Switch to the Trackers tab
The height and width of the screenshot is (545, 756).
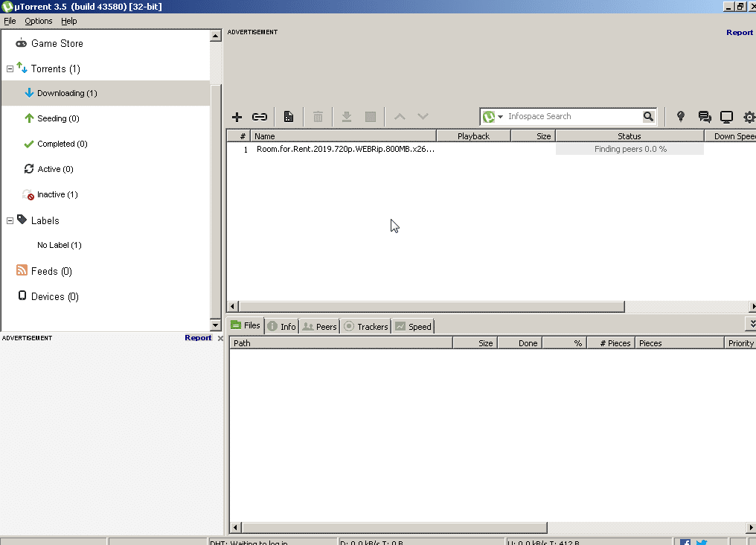pyautogui.click(x=366, y=327)
